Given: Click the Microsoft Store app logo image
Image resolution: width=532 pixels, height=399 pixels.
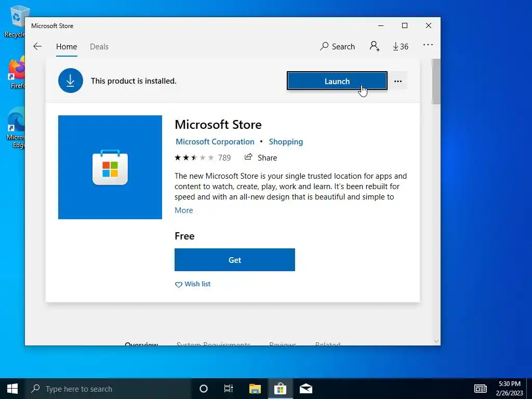Looking at the screenshot, I should pyautogui.click(x=110, y=167).
